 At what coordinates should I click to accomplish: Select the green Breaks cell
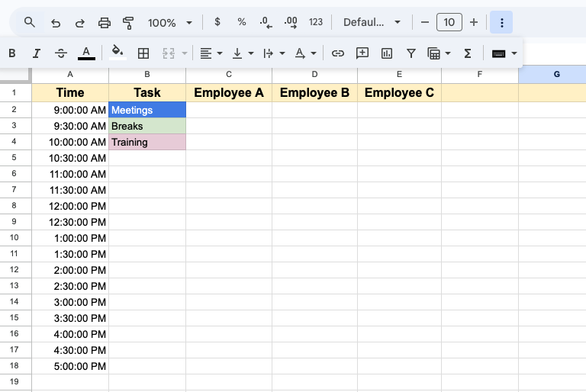(147, 126)
